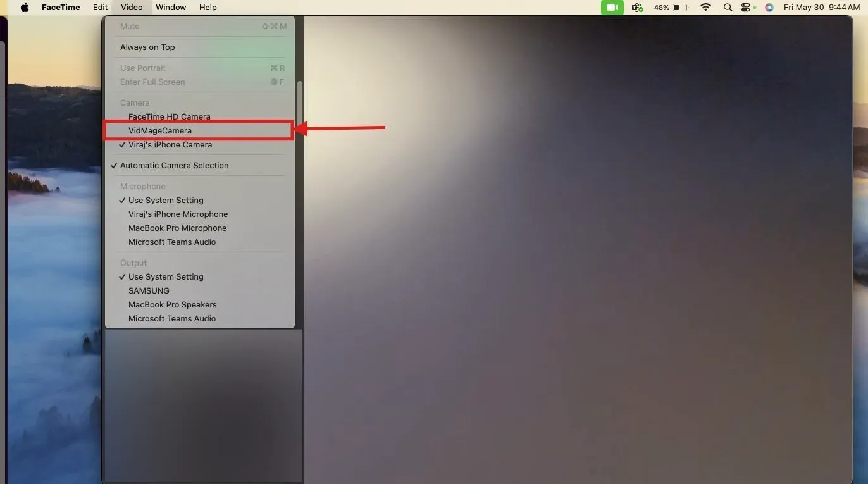The image size is (868, 484).
Task: Click the menu bar icon beside the battery percentage
Action: tap(638, 8)
